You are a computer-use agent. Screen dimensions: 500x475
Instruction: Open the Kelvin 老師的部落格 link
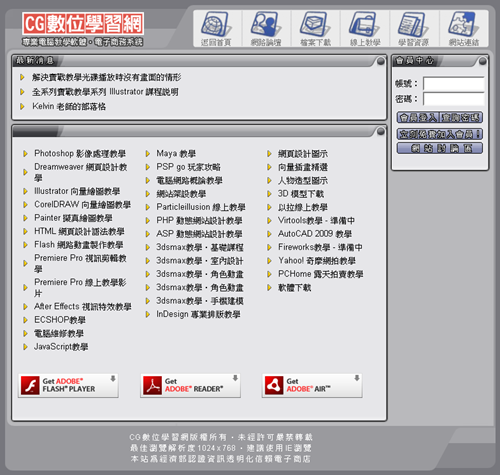pyautogui.click(x=69, y=106)
